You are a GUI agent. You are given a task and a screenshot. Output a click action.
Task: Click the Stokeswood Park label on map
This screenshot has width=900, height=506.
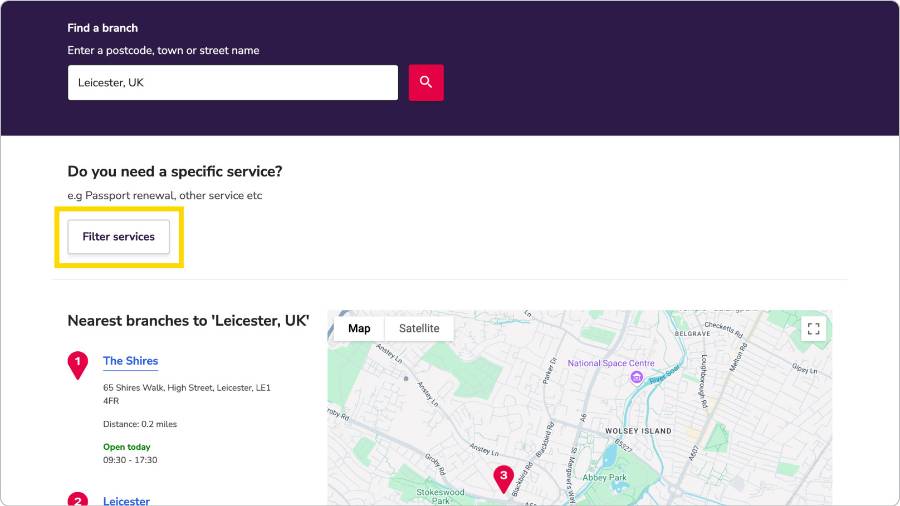440,492
